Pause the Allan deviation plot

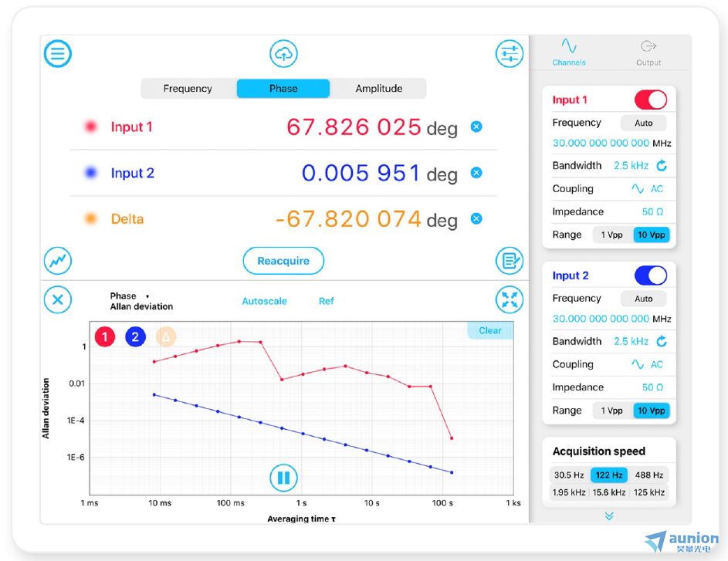283,478
